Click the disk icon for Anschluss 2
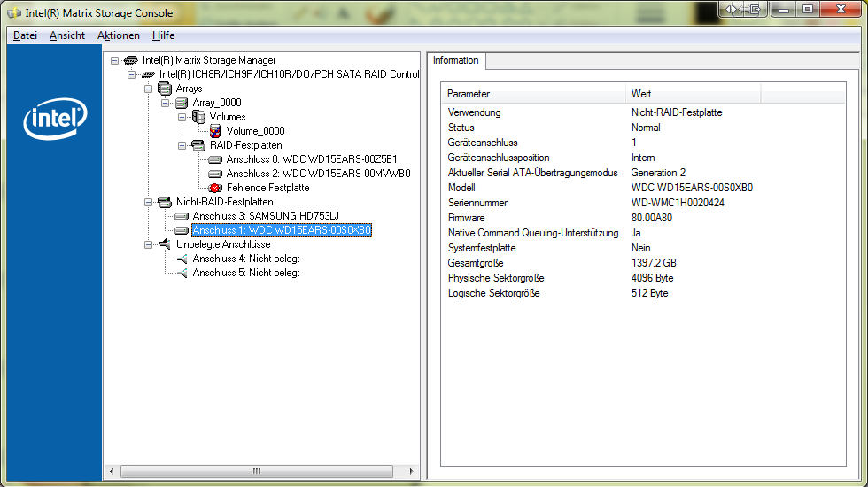Screen dimensions: 868x487 (x=214, y=174)
